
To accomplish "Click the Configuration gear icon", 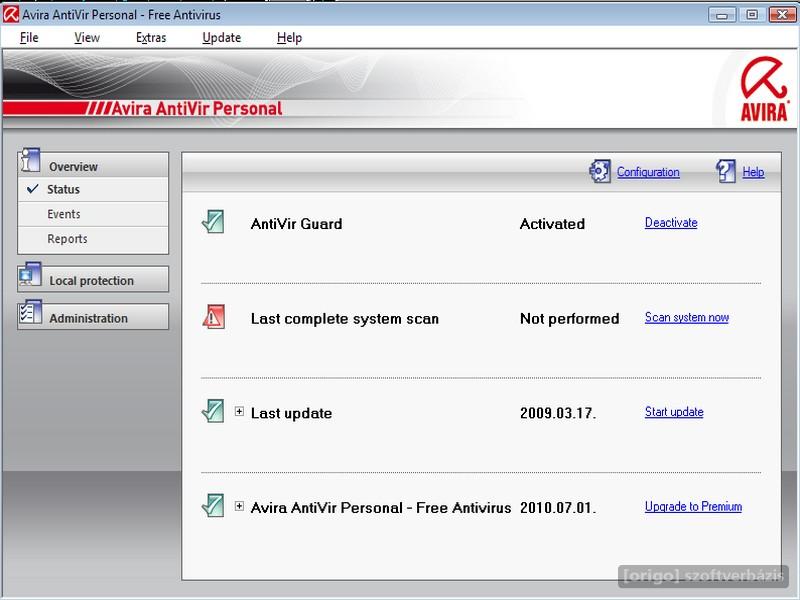I will tap(600, 171).
